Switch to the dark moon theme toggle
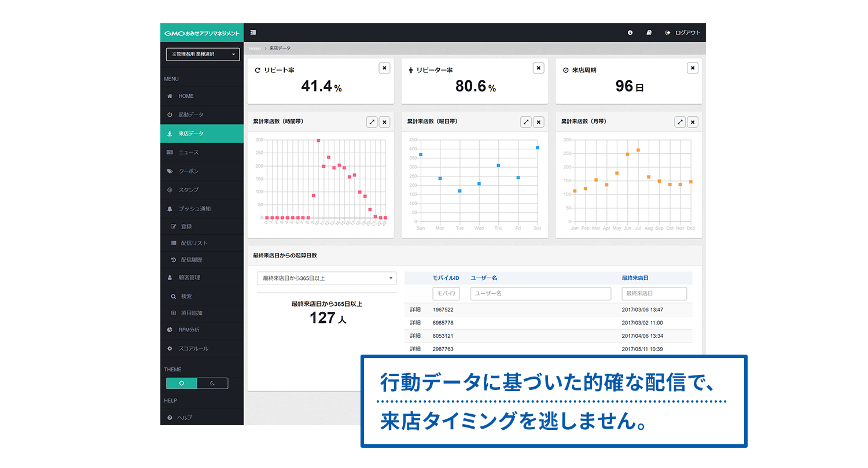Image resolution: width=868 pixels, height=468 pixels. coord(212,383)
